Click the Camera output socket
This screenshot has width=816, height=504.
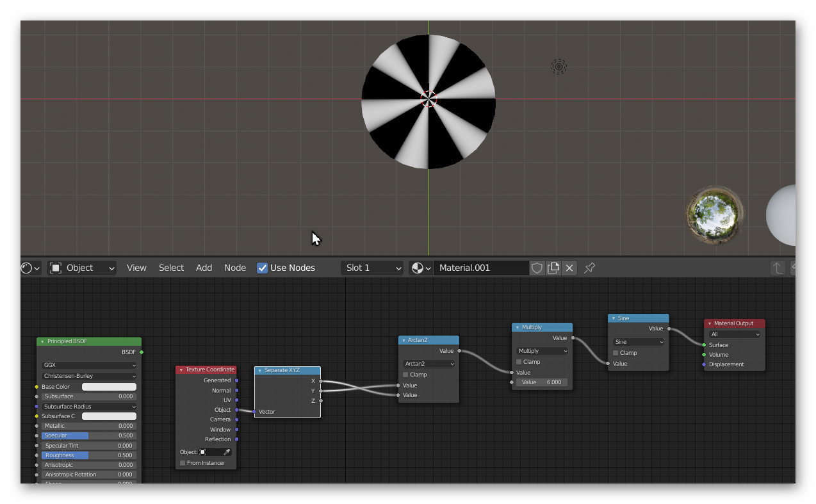[236, 419]
